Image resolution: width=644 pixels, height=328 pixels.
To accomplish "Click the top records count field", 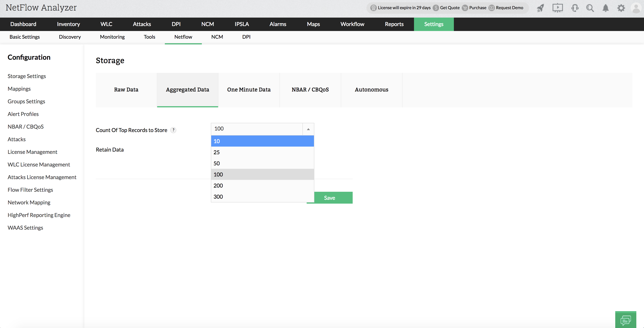I will [257, 129].
